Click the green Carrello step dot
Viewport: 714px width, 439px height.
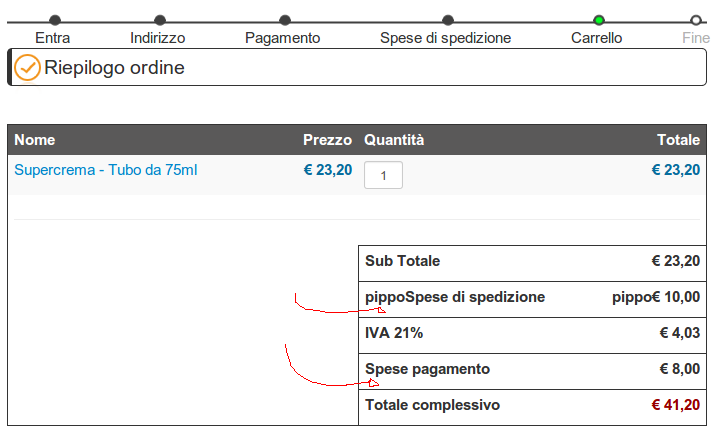(599, 20)
